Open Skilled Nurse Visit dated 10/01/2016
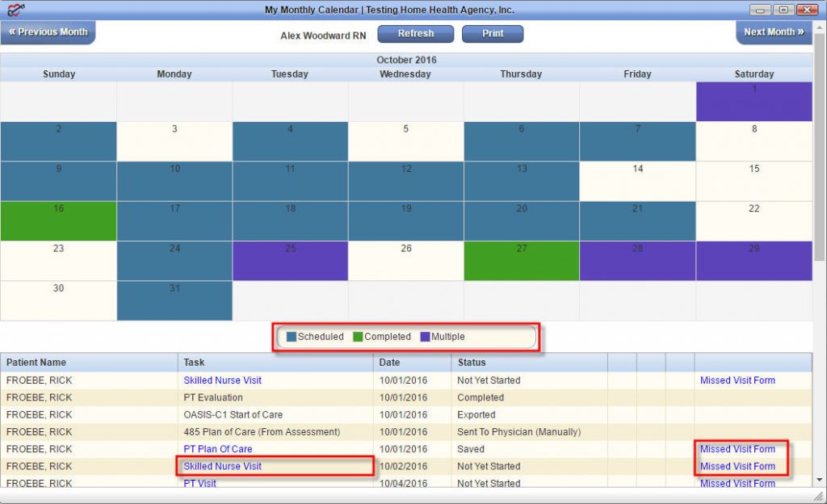The image size is (827, 504). click(x=223, y=380)
